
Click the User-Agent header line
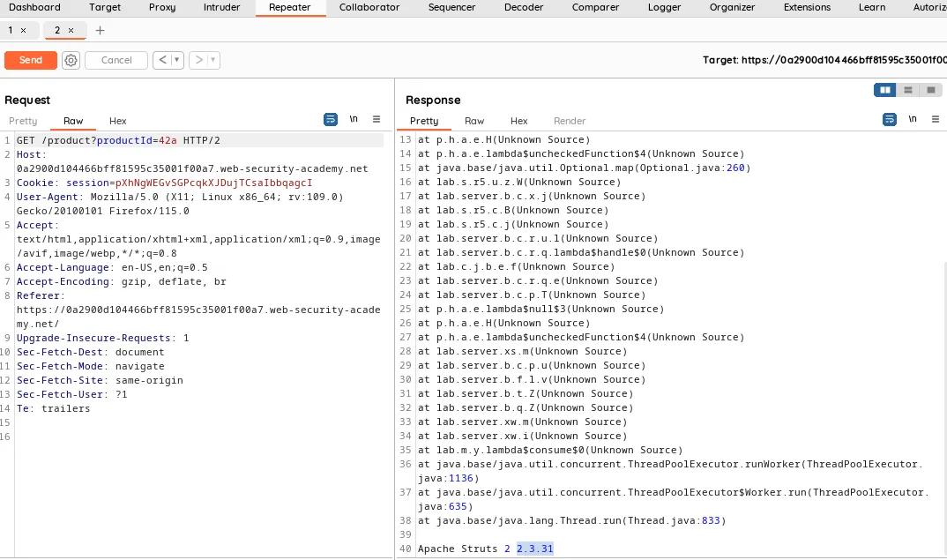pyautogui.click(x=180, y=204)
